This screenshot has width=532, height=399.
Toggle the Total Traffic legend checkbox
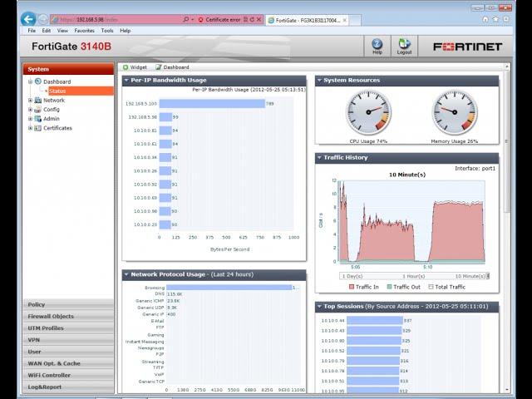click(431, 287)
